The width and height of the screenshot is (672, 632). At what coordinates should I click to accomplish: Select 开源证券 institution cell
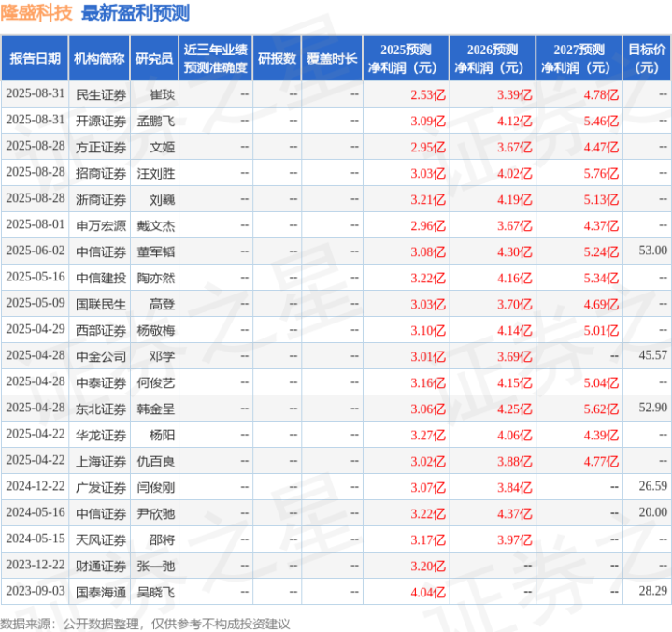pyautogui.click(x=101, y=121)
